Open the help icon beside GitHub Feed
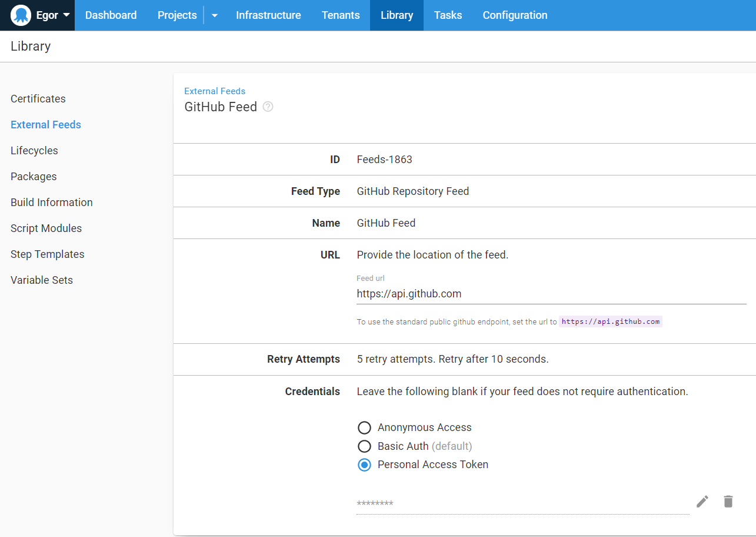Screen dimensions: 756x537 point(268,107)
